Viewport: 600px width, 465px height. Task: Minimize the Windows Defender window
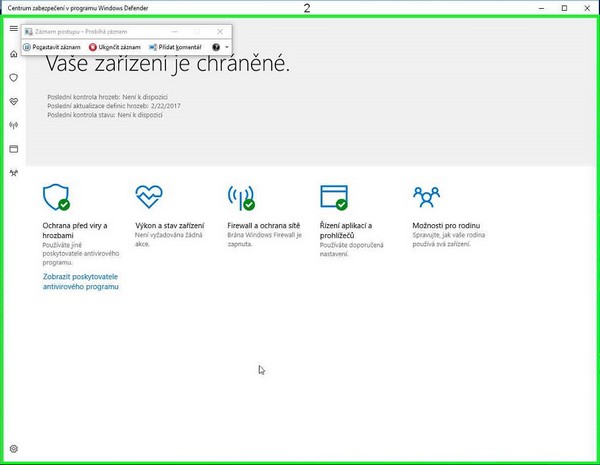click(541, 8)
